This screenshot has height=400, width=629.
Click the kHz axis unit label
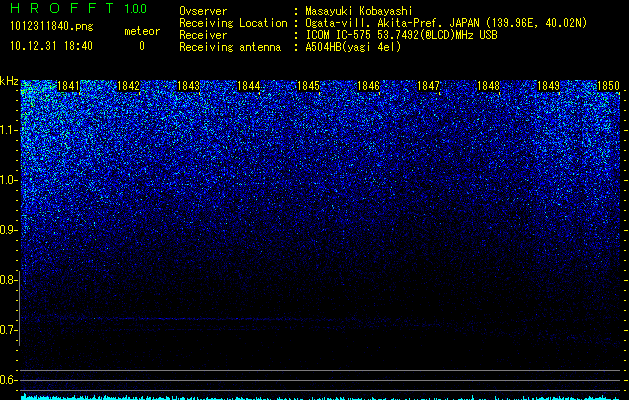(9, 81)
